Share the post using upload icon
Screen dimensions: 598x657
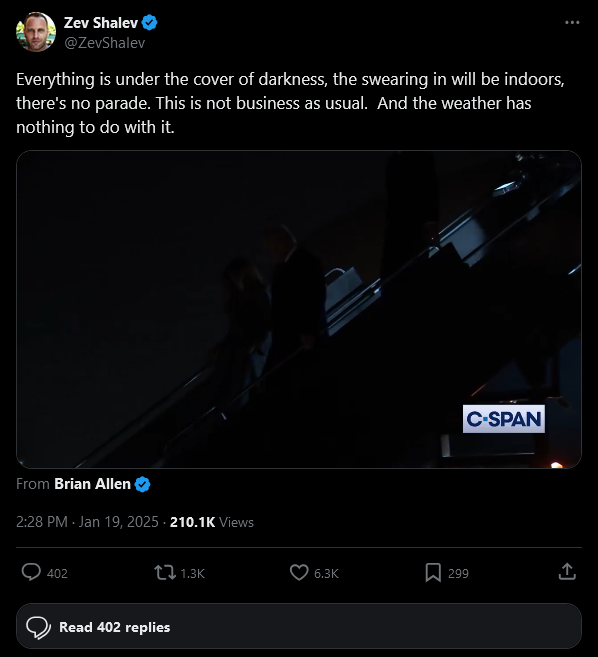point(567,572)
